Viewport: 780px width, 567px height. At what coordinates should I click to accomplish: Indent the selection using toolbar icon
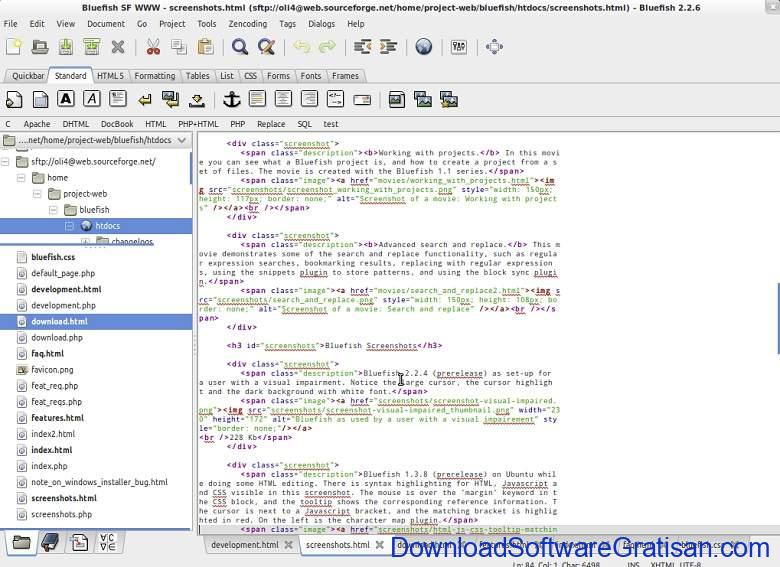coord(389,47)
